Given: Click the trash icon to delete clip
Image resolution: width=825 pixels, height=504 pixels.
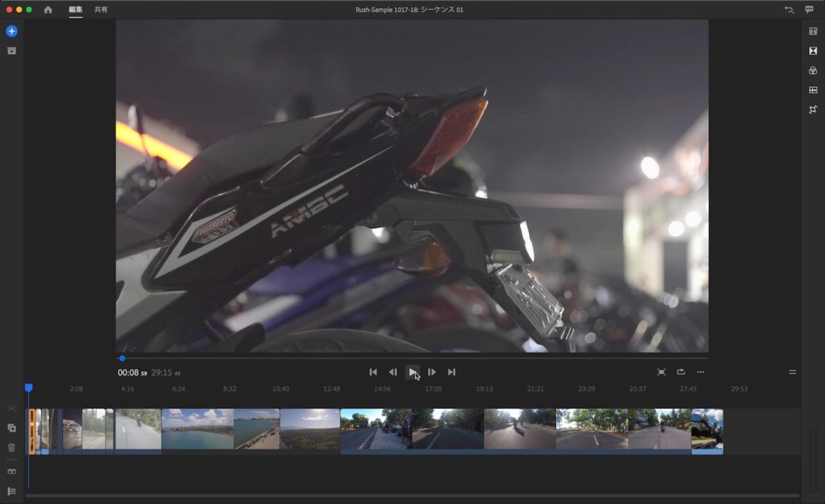Looking at the screenshot, I should [11, 448].
